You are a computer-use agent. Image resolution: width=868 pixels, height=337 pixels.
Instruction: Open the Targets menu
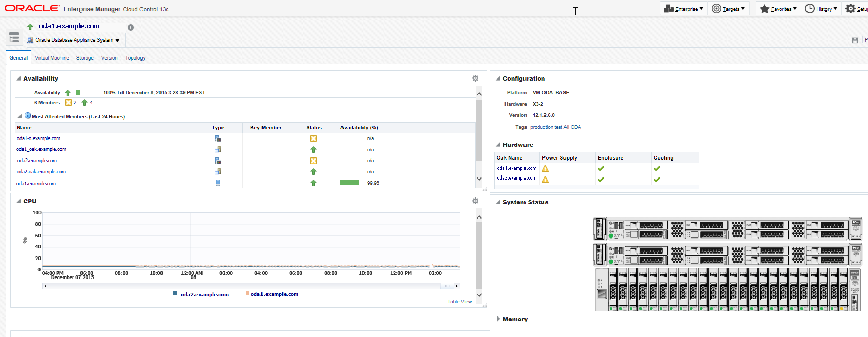(728, 9)
